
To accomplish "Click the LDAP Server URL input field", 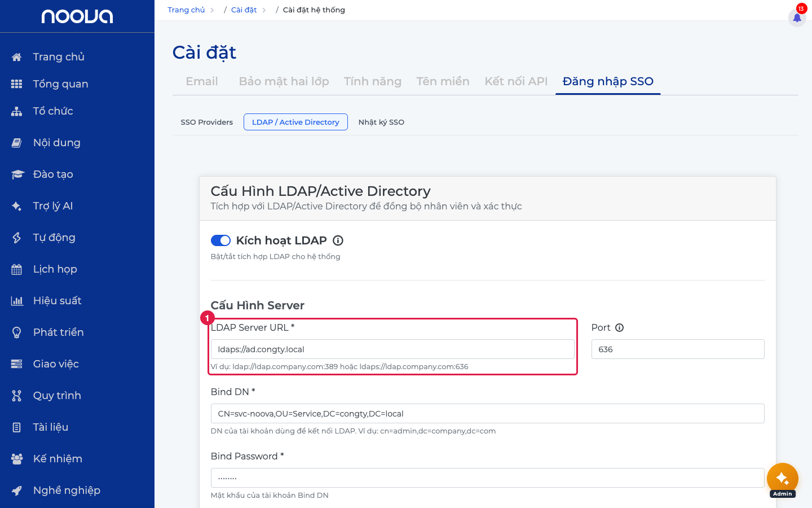I will point(392,349).
